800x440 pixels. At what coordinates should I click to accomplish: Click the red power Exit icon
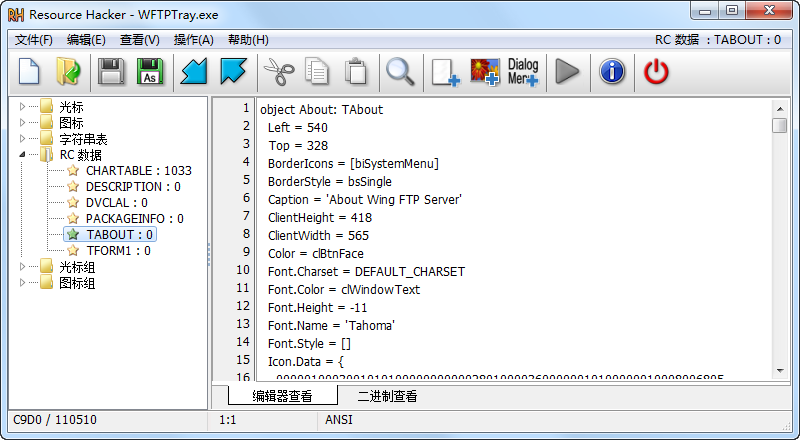point(655,71)
